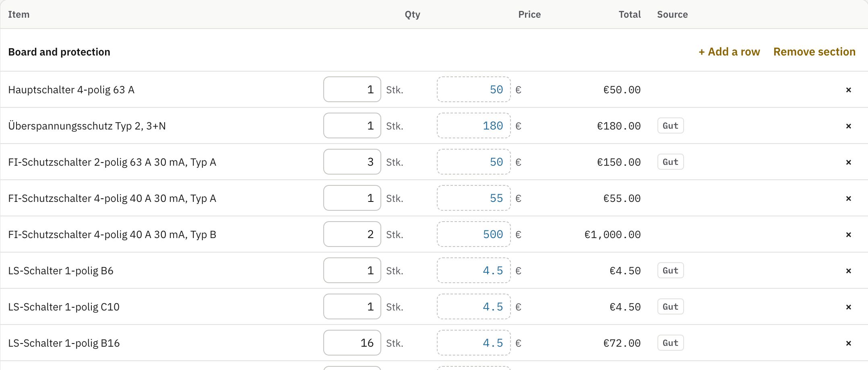Delete the LS-Schalter 1-polig B16 row
The image size is (868, 370).
coord(848,343)
